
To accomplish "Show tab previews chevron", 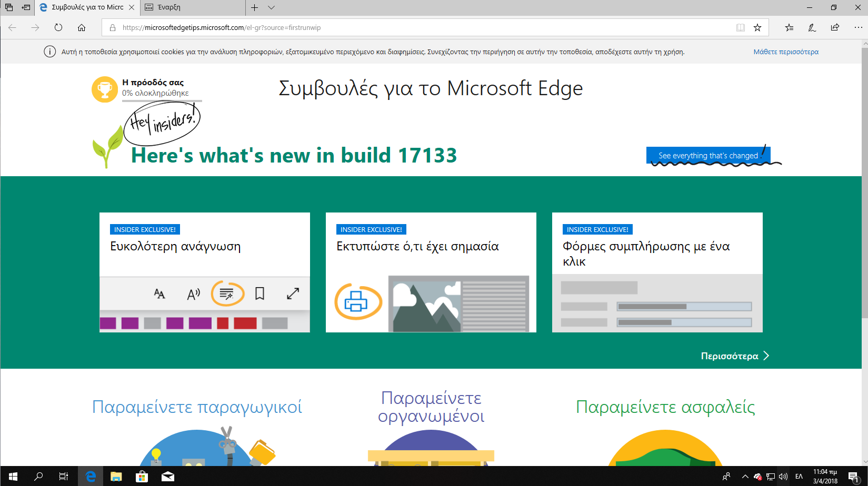I will pos(272,7).
